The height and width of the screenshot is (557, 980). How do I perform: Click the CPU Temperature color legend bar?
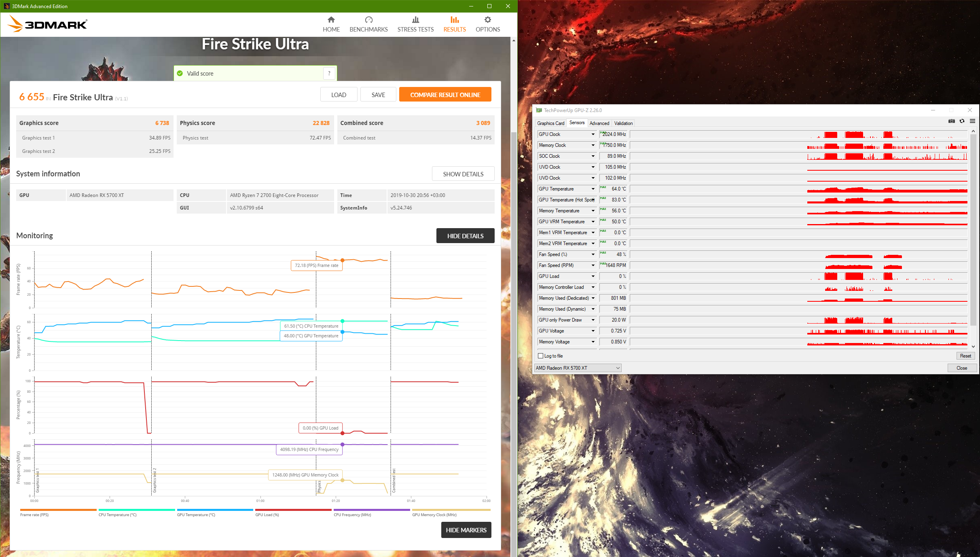136,510
